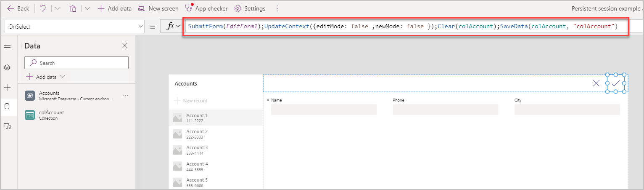
Task: Click the Accounts Dataverse icon
Action: pos(30,96)
